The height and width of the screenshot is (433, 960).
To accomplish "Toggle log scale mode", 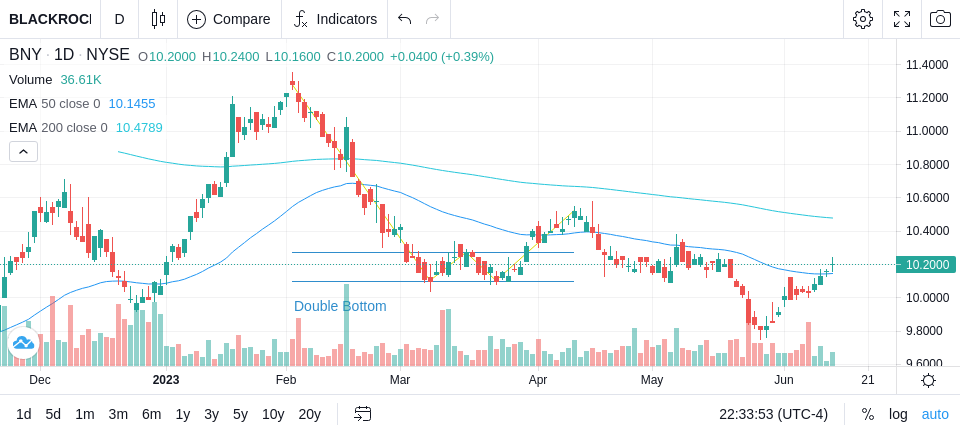I will tap(898, 415).
